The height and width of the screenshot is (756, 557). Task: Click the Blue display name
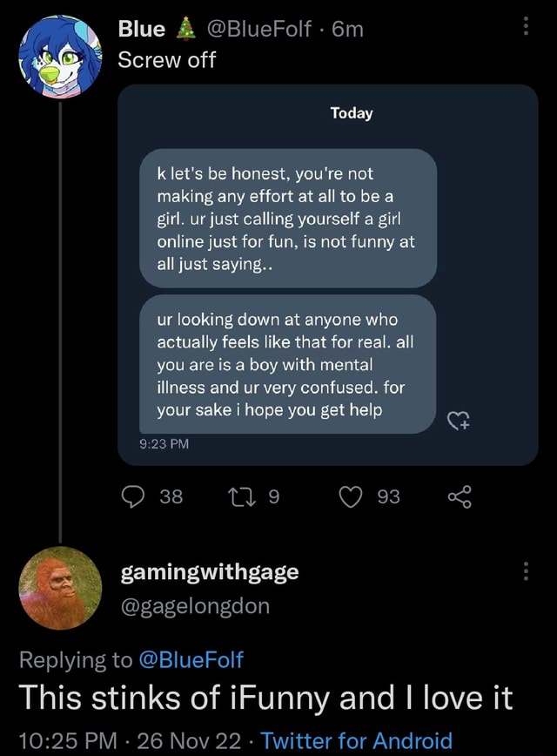coord(141,30)
